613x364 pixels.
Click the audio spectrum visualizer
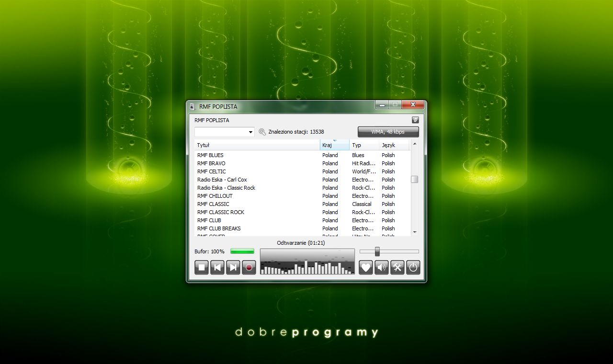coord(307,262)
